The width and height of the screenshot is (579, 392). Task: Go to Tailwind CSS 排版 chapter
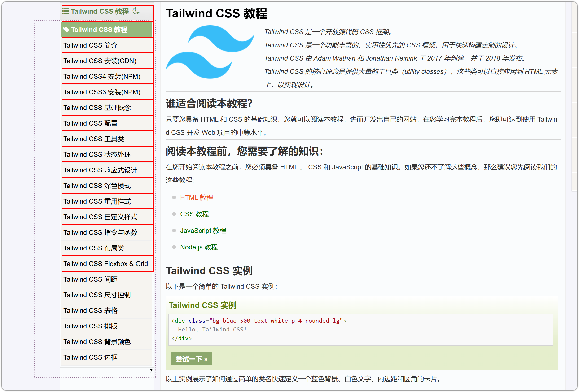click(x=107, y=326)
